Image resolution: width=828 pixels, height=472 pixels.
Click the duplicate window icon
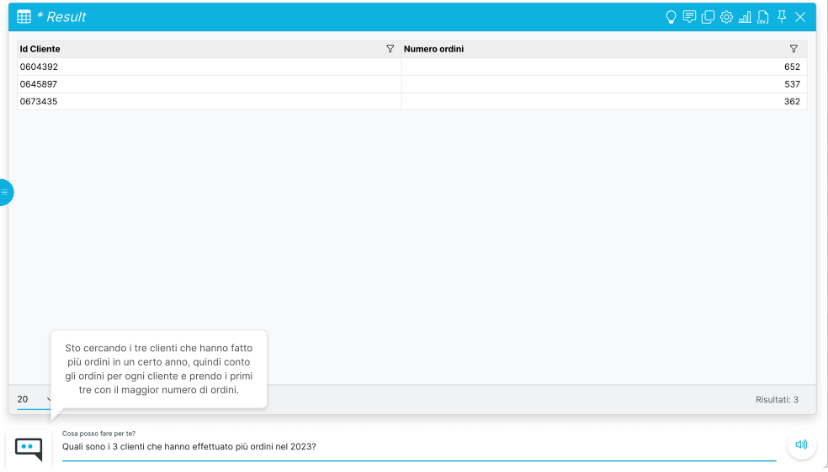click(708, 17)
